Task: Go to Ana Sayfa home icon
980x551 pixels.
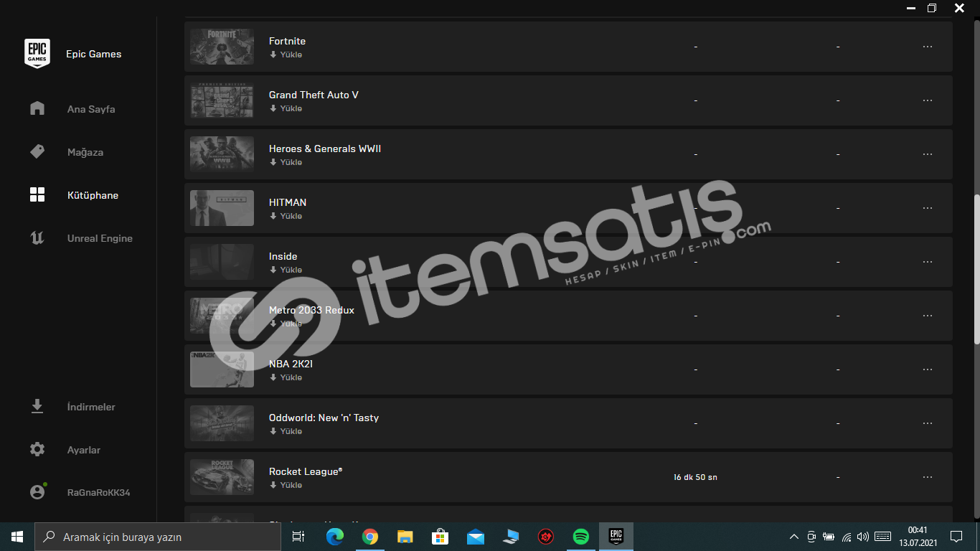Action: [37, 108]
